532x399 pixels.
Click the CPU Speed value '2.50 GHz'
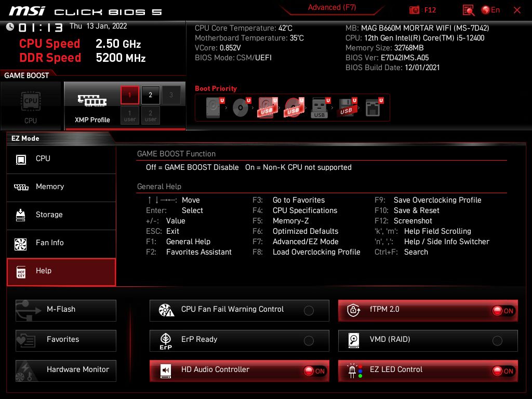118,44
